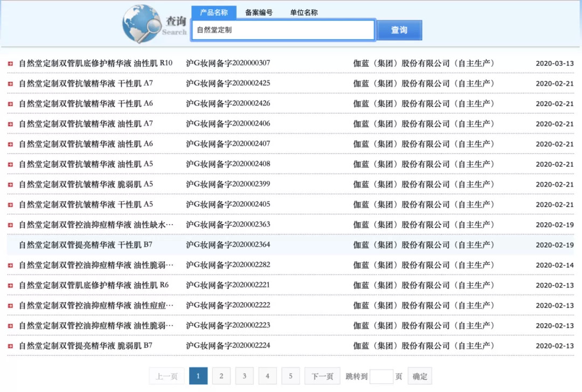
Task: Click red arrow icon beside 油性肌 R6 row
Action: pos(10,285)
